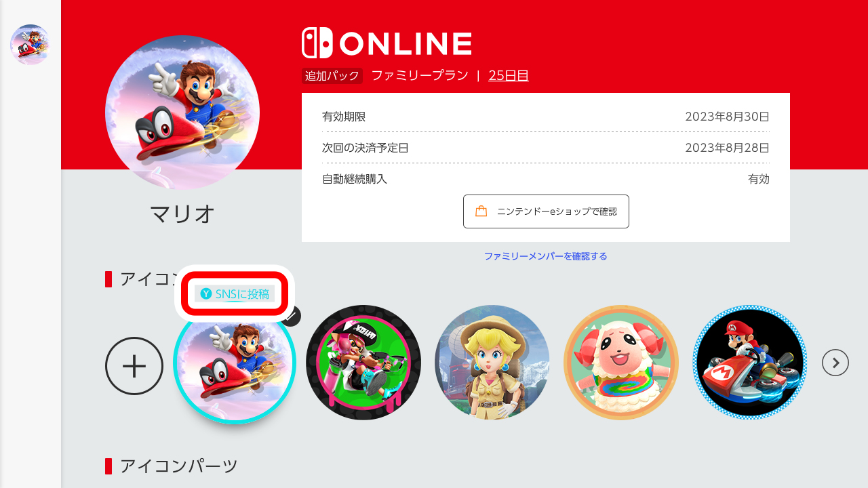Click the アイコンパーツ section heading
The height and width of the screenshot is (488, 868).
pyautogui.click(x=179, y=466)
